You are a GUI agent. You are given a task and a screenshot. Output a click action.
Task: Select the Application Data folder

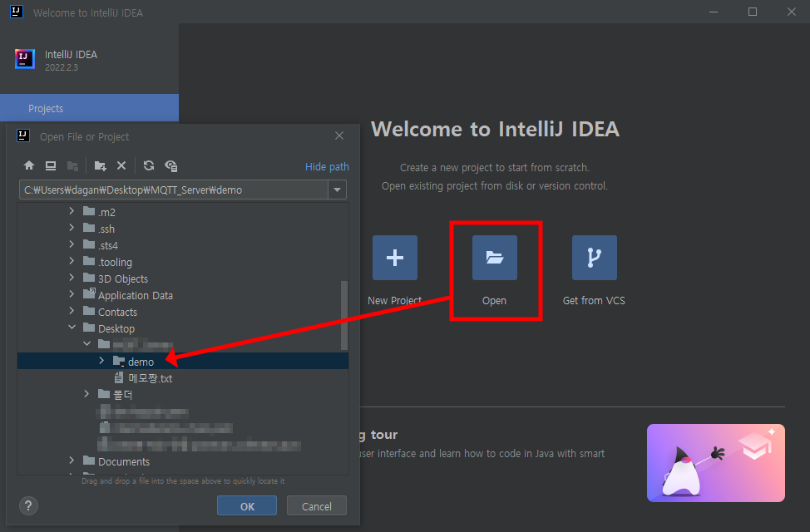[x=128, y=295]
